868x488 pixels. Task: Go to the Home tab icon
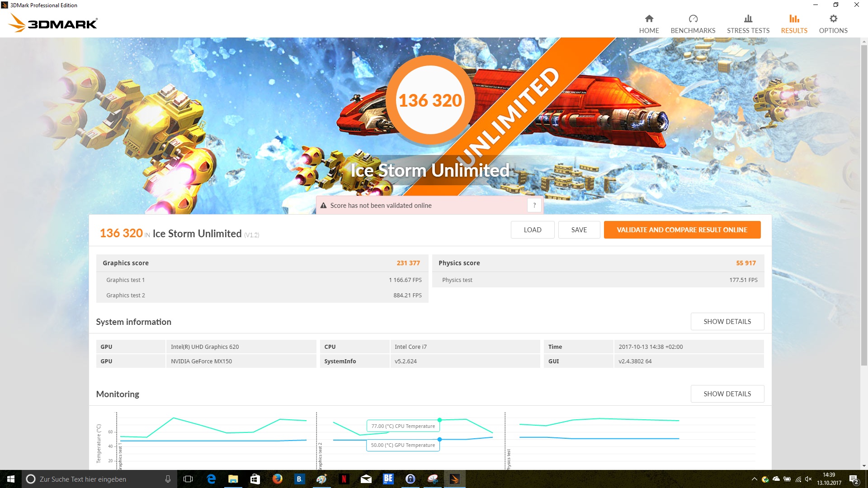pos(649,19)
